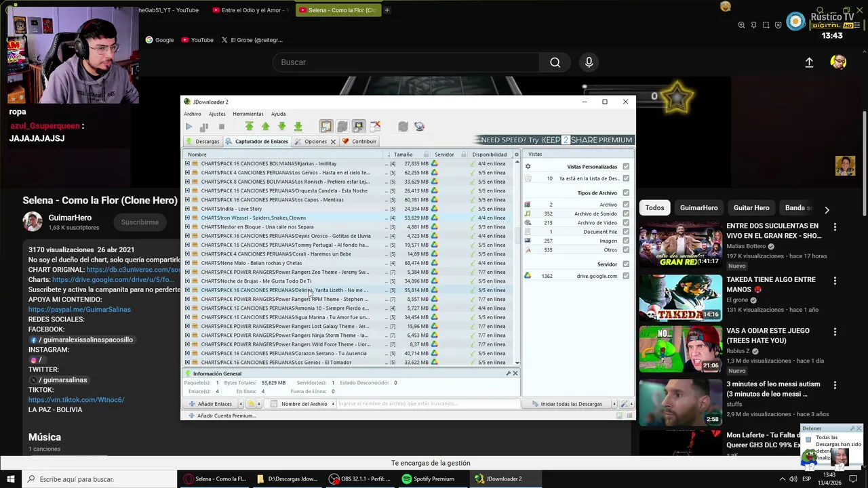Click the Windows Start button
Screen dimensions: 868x488
(11, 479)
